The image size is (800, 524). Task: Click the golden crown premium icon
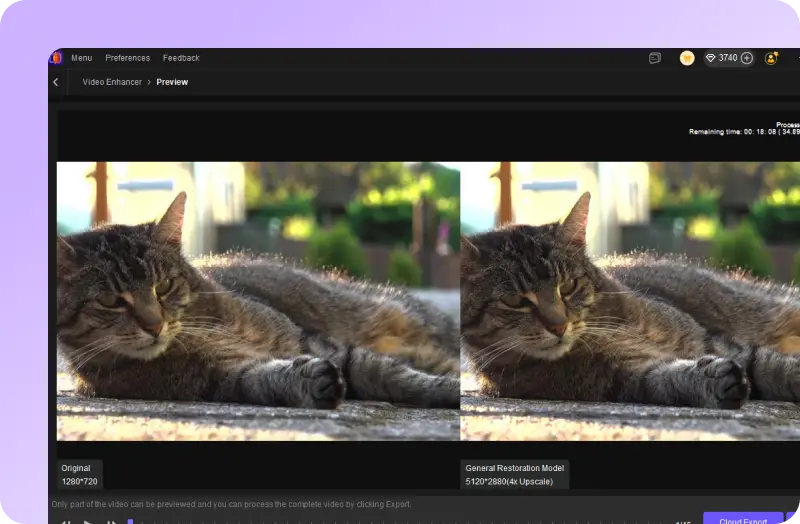687,58
